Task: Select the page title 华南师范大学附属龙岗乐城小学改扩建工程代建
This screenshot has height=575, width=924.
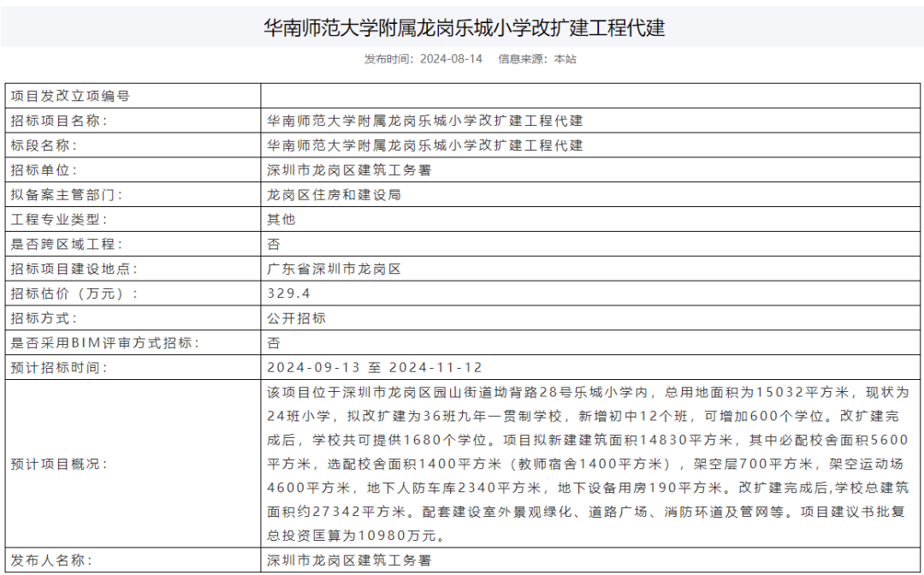Action: tap(465, 27)
